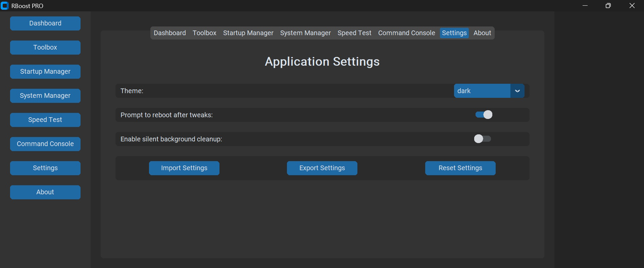The height and width of the screenshot is (268, 644).
Task: Expand the Theme dropdown arrow
Action: 517,91
